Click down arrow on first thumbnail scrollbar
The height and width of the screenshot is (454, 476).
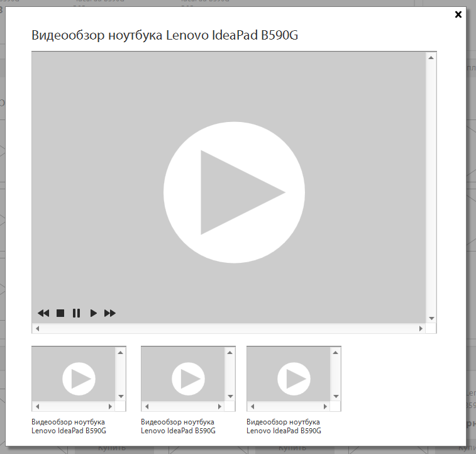121,396
